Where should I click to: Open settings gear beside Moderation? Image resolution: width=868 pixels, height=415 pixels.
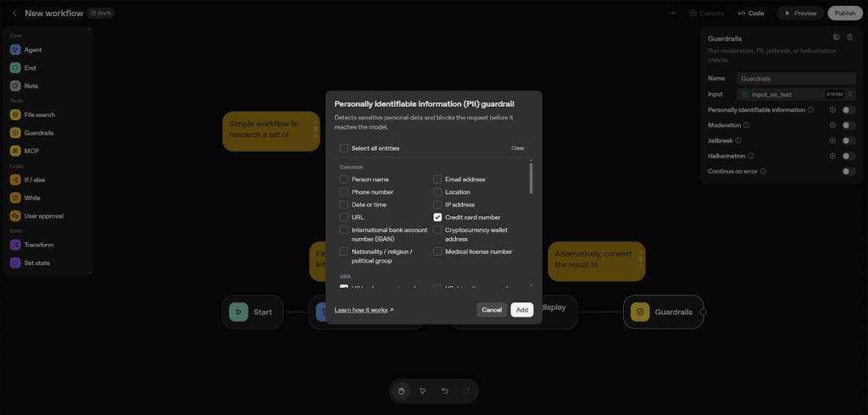pos(832,125)
